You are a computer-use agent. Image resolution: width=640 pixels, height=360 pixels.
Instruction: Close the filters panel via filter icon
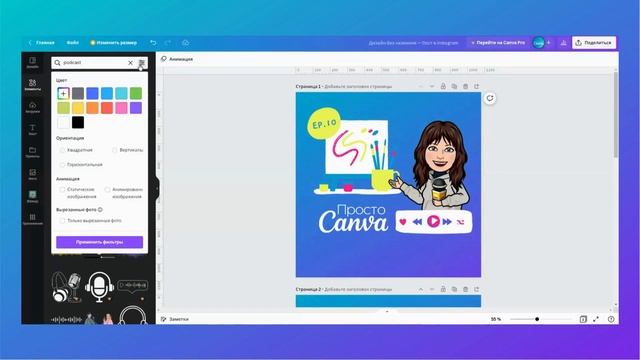click(x=142, y=63)
